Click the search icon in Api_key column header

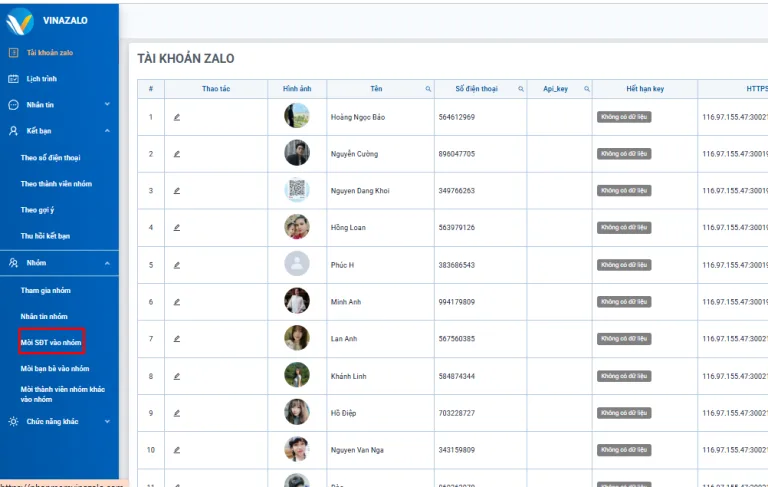pyautogui.click(x=585, y=89)
